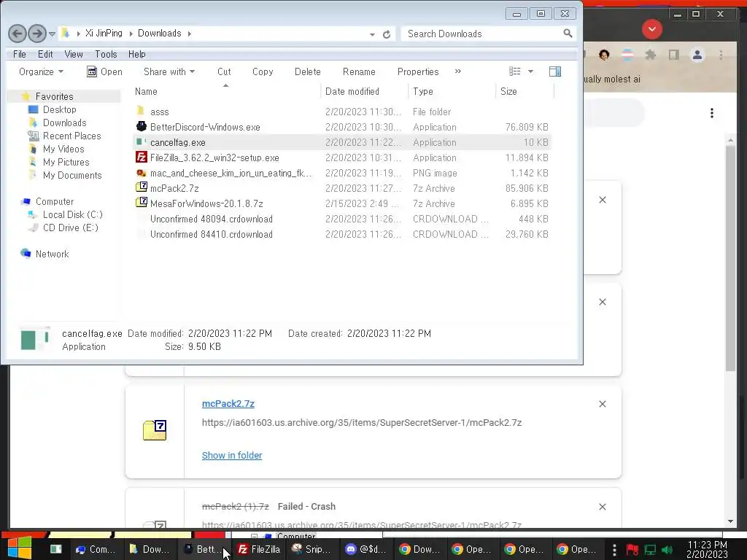Toggle Chrome side panel icon
The image size is (747, 560).
point(673,55)
